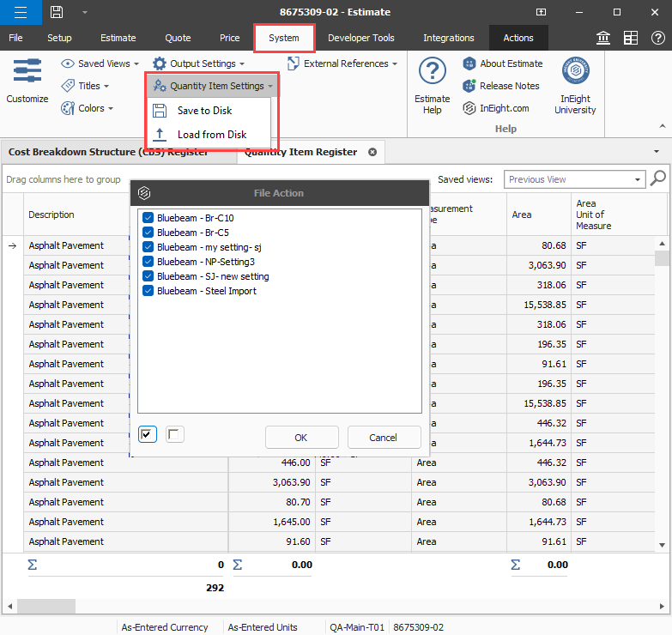This screenshot has width=672, height=635.
Task: Close the Quantity Item Register tab
Action: pyautogui.click(x=372, y=152)
